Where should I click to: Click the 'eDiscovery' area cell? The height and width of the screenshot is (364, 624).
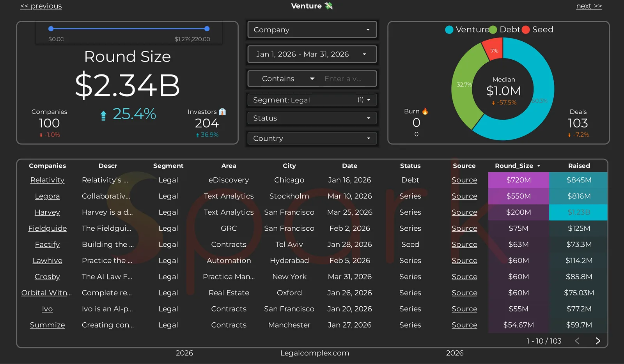click(x=229, y=180)
